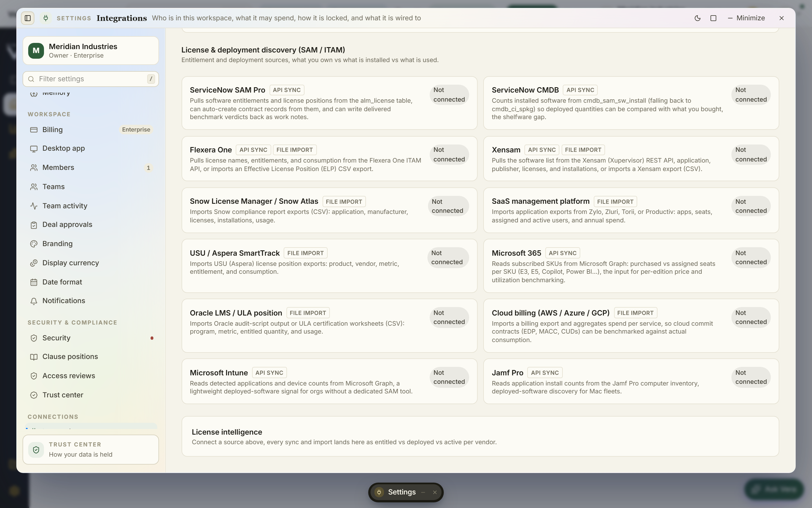
Task: Click the ServiceNow CMDB title
Action: [525, 90]
